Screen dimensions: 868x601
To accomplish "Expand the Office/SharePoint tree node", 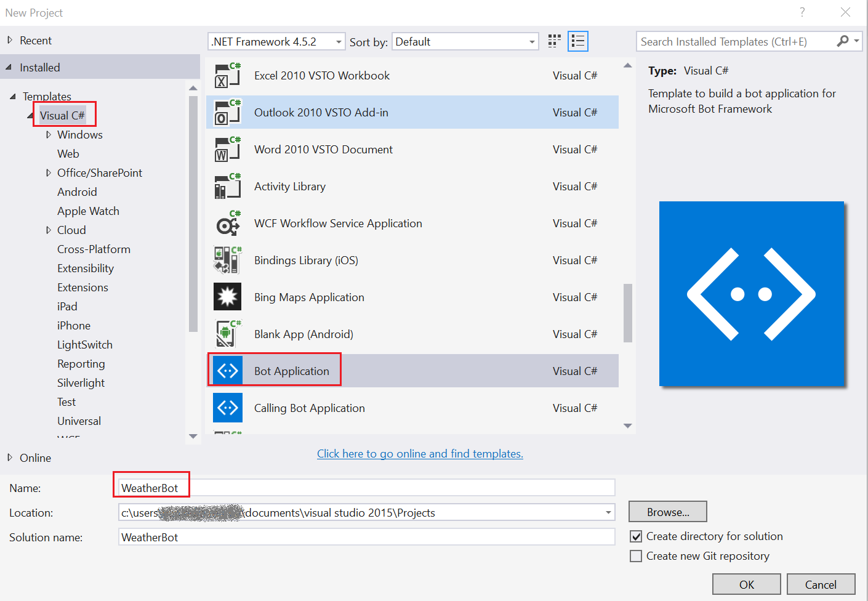I will (48, 173).
